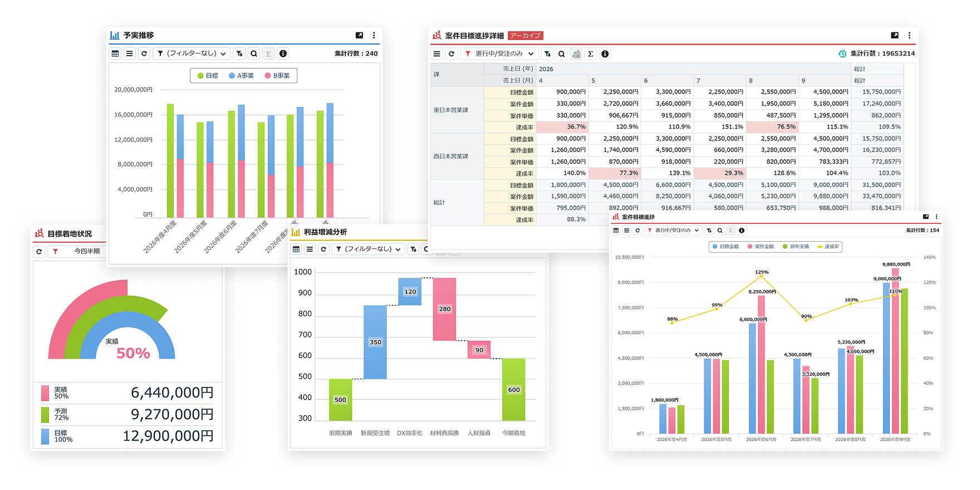The image size is (980, 490).
Task: Toggle 達成率 line in 案件目標進捗 legend
Action: tap(828, 247)
